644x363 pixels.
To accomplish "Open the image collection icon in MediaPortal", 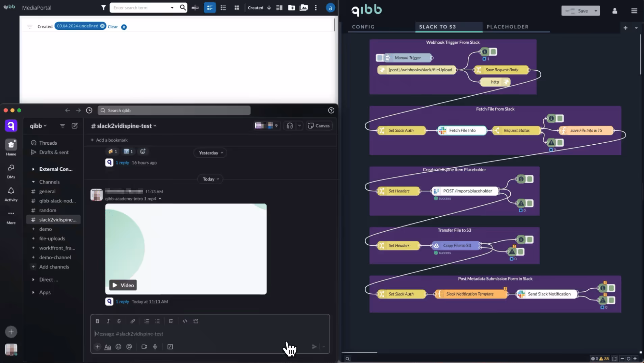I will click(304, 7).
